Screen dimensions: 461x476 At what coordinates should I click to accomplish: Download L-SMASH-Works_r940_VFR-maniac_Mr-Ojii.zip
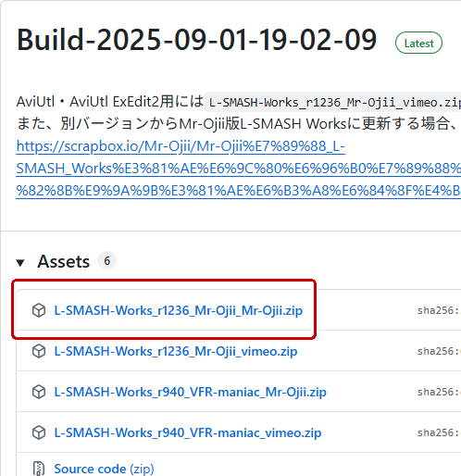tap(191, 392)
